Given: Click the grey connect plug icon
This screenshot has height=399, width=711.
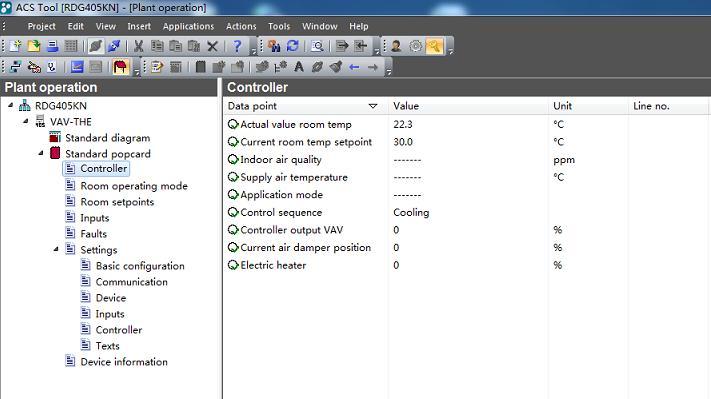Looking at the screenshot, I should 96,46.
